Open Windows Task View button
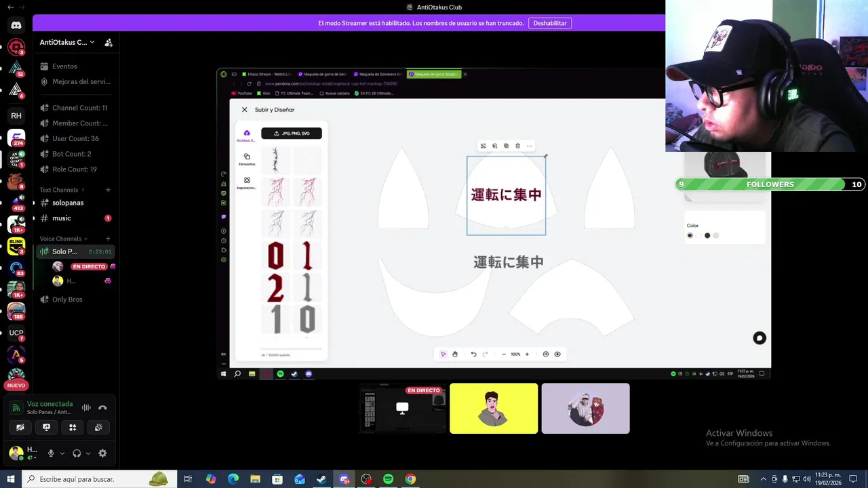 [189, 479]
